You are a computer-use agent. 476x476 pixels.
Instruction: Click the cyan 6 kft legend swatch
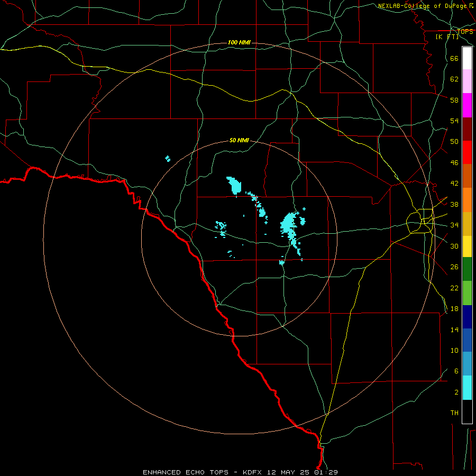pos(467,388)
